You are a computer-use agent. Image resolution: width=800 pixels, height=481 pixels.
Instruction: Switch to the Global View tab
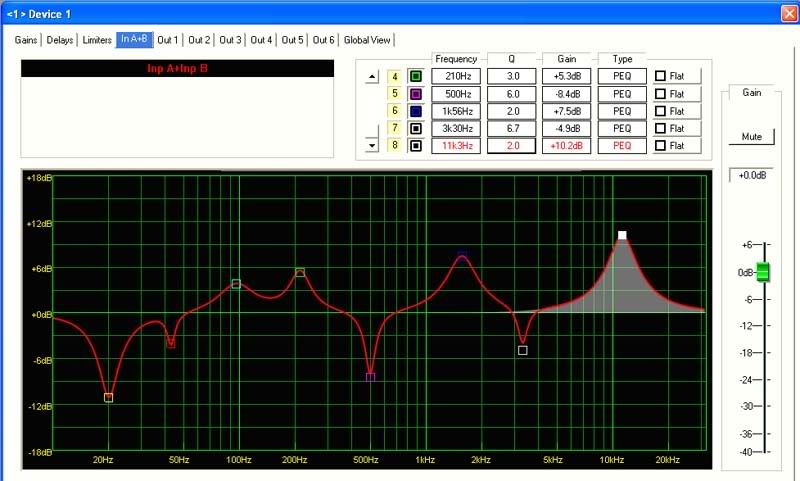coord(368,40)
